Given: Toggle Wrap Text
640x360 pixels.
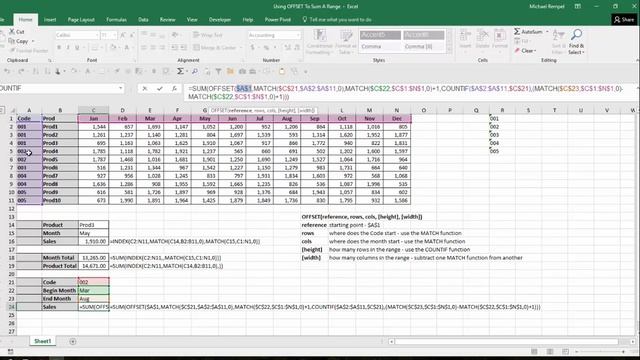Looking at the screenshot, I should tap(208, 36).
